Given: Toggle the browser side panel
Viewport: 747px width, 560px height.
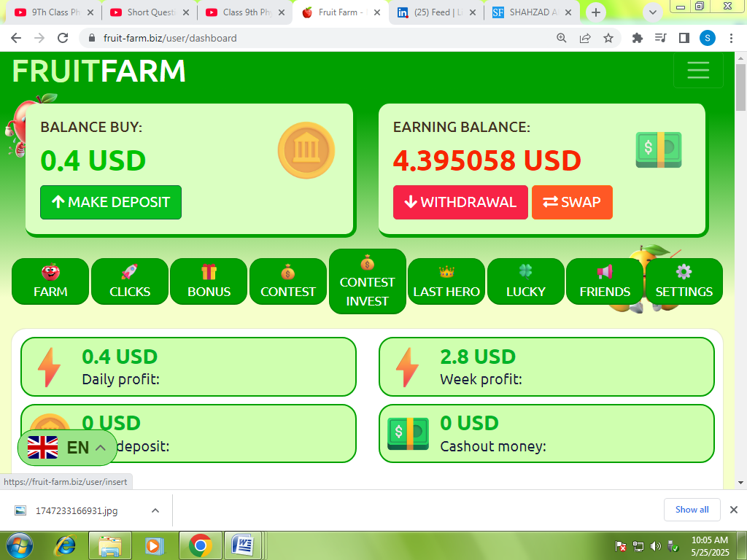Looking at the screenshot, I should click(684, 38).
